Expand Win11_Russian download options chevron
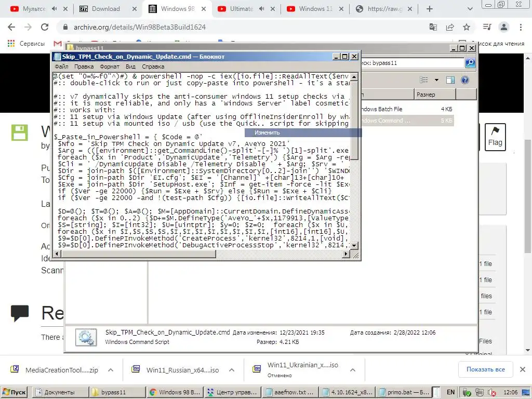Viewport: 532px width, 399px height. [x=232, y=370]
